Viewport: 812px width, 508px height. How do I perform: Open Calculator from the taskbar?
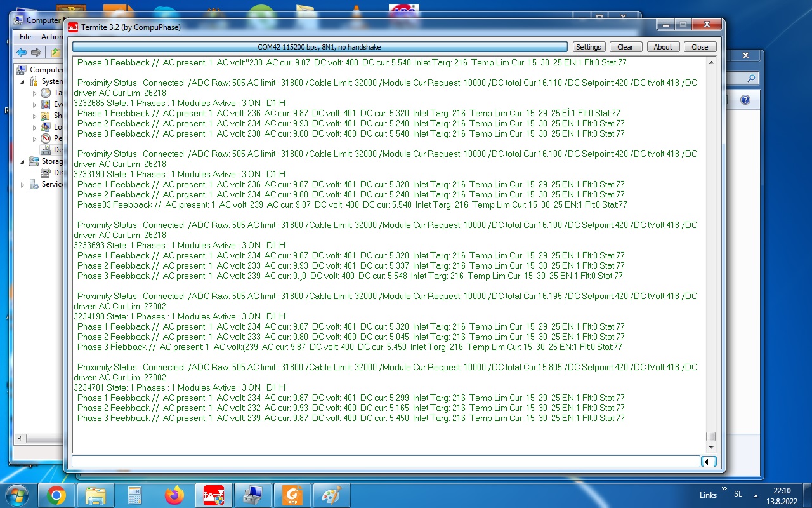point(134,495)
